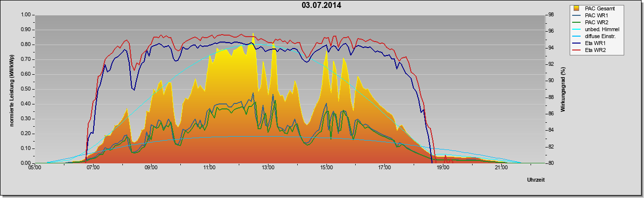Click the 09:00 time axis label
This screenshot has height=198, width=644.
click(x=151, y=168)
